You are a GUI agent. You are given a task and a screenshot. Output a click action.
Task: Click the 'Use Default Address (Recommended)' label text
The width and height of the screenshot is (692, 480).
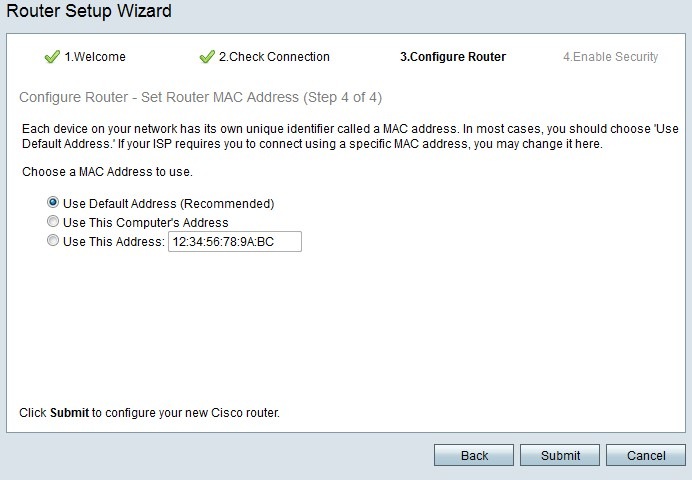pyautogui.click(x=168, y=203)
